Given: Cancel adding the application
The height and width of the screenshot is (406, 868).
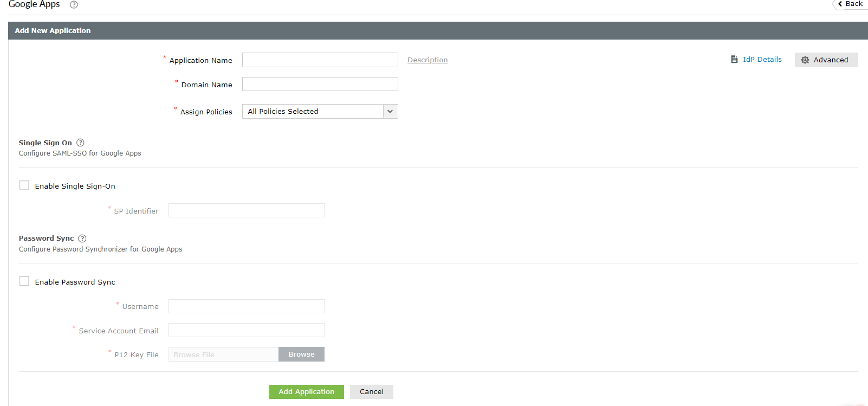Looking at the screenshot, I should (372, 392).
